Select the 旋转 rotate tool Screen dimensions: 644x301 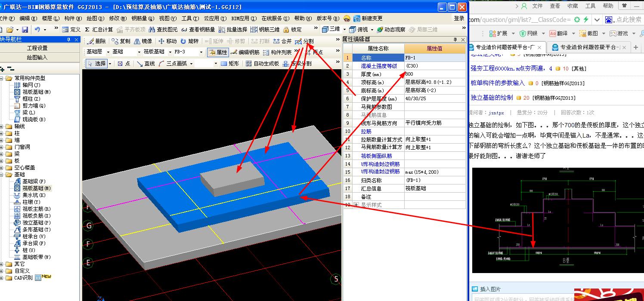[x=189, y=41]
